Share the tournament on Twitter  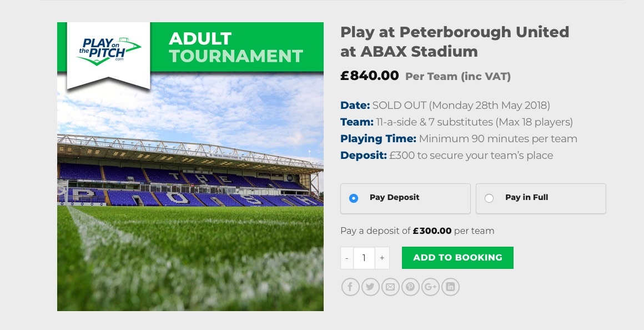(x=370, y=287)
